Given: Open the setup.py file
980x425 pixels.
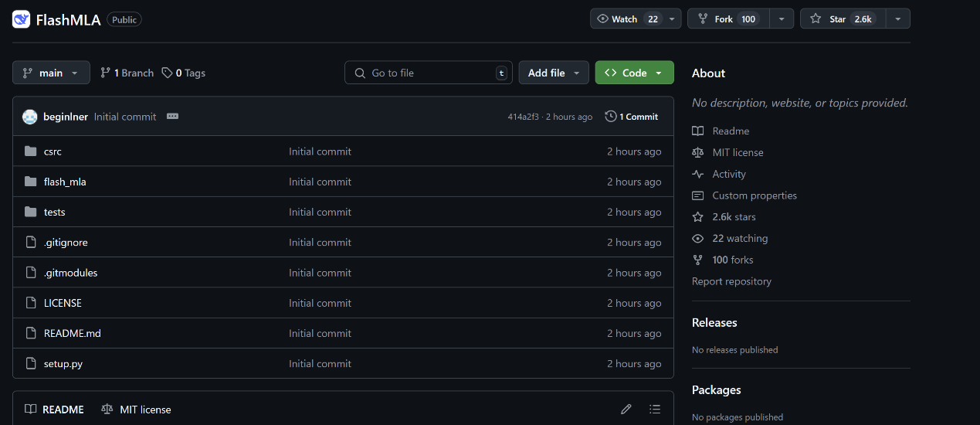Looking at the screenshot, I should 63,363.
